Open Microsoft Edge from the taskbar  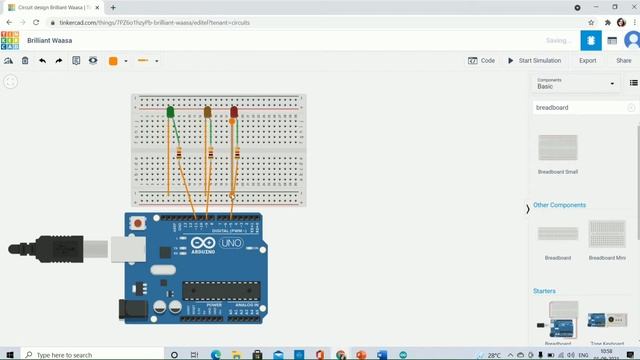click(x=216, y=355)
